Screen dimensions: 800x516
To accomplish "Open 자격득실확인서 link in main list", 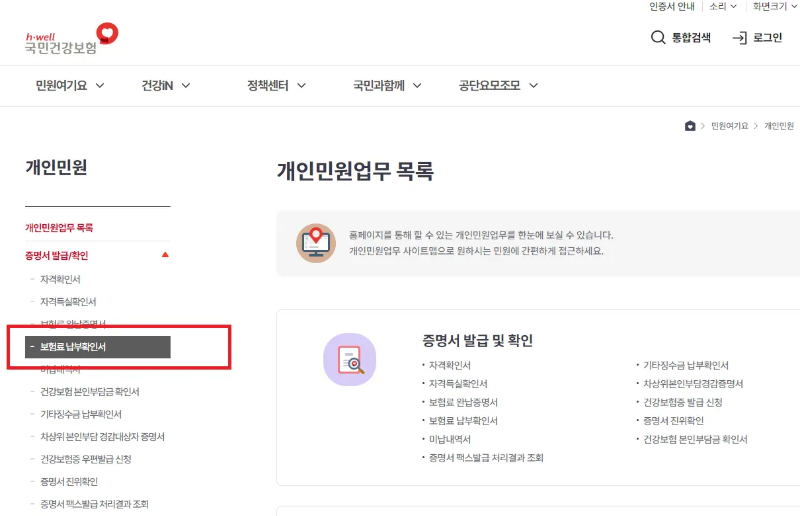I will 458,384.
